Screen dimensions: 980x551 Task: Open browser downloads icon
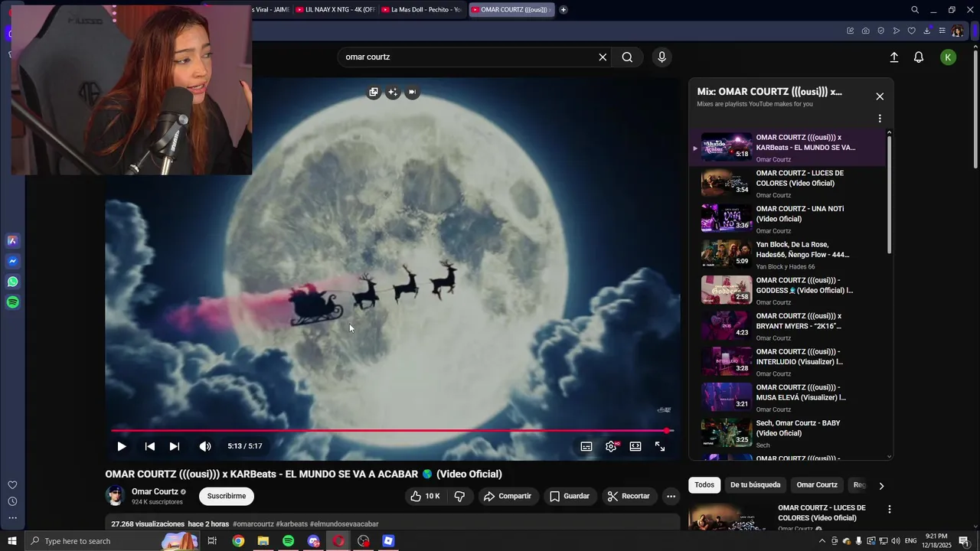click(926, 31)
